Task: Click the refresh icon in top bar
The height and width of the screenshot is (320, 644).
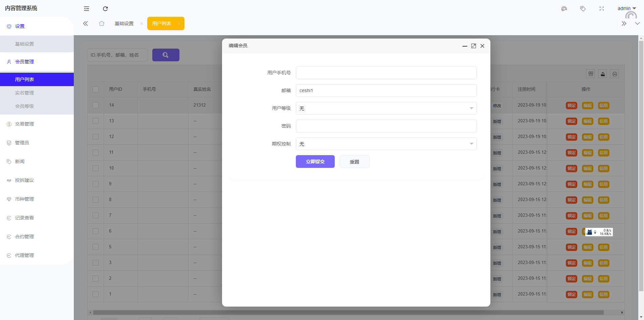Action: tap(105, 9)
